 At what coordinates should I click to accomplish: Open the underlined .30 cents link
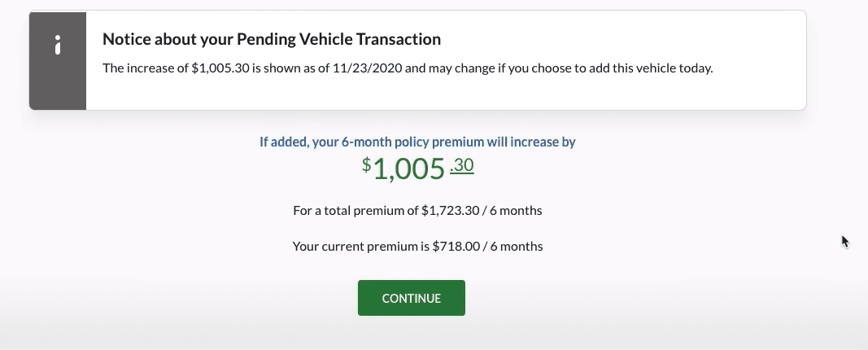pos(462,165)
